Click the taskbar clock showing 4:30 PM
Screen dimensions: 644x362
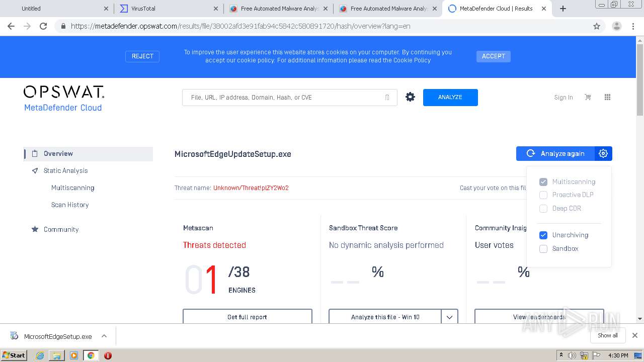[x=618, y=355]
